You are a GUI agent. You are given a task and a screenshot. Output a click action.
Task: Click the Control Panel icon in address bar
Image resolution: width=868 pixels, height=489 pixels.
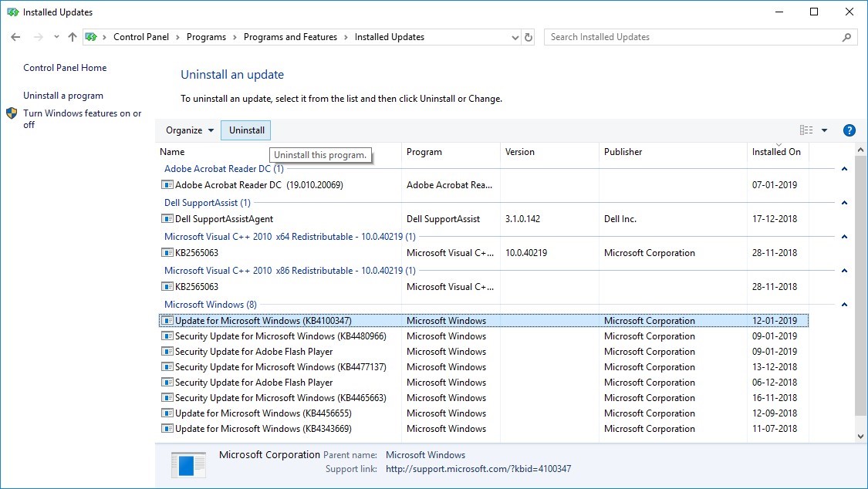pos(91,37)
